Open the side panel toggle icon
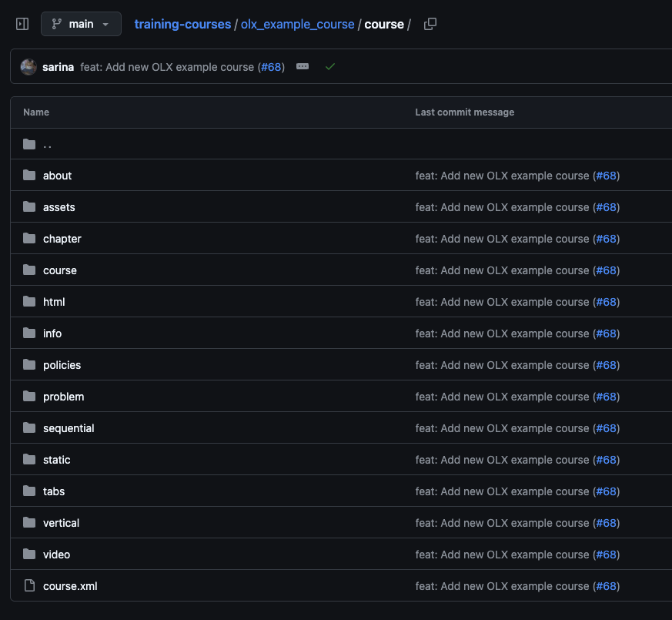672x620 pixels. coord(22,23)
